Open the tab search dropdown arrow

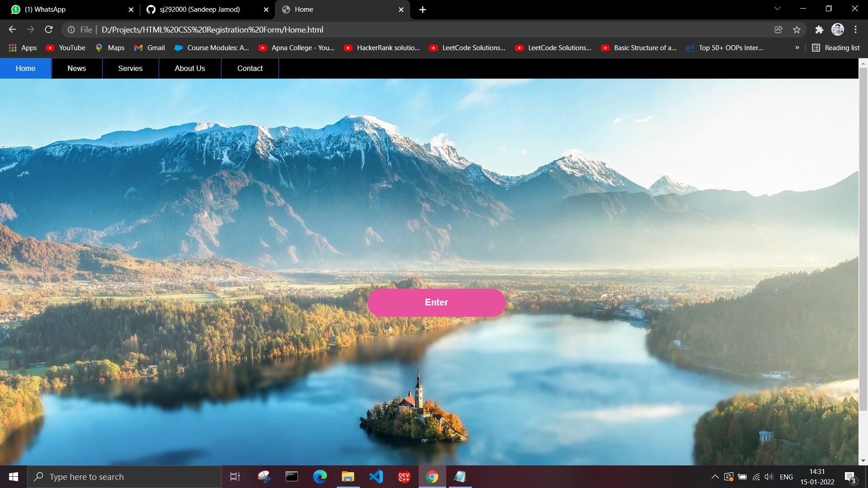[x=777, y=9]
